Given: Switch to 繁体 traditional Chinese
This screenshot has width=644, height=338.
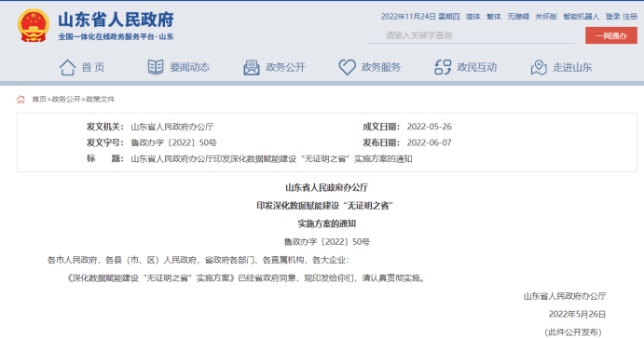Looking at the screenshot, I should point(494,17).
